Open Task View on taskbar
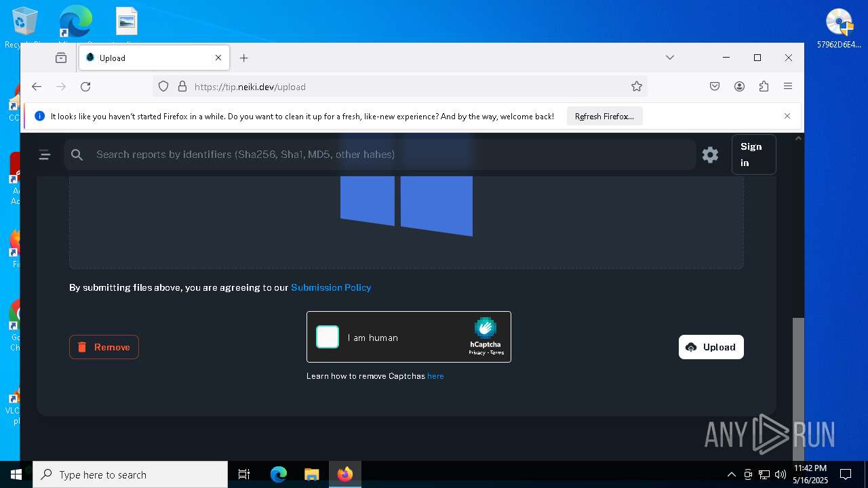The height and width of the screenshot is (488, 868). 244,474
